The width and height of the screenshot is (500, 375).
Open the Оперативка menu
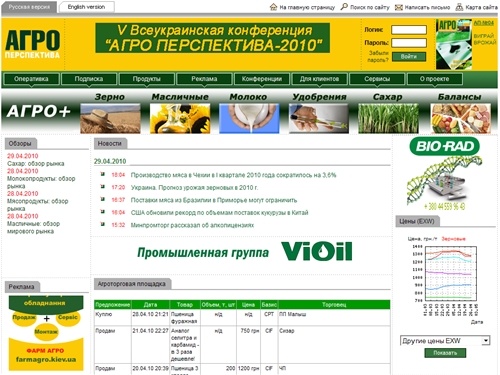31,79
